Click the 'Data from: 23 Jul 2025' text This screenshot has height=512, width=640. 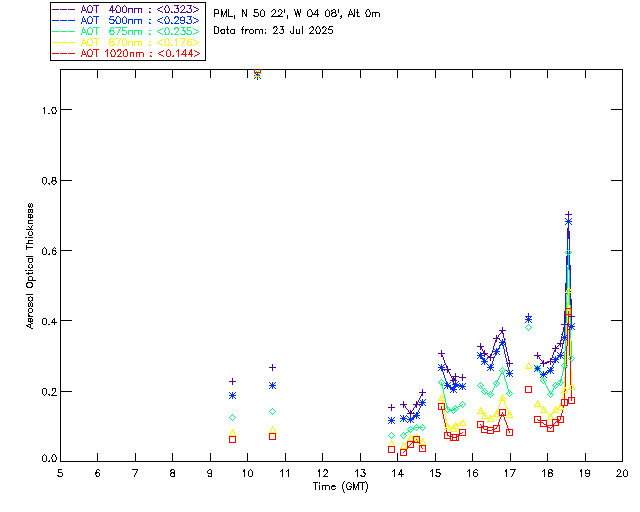(x=273, y=30)
